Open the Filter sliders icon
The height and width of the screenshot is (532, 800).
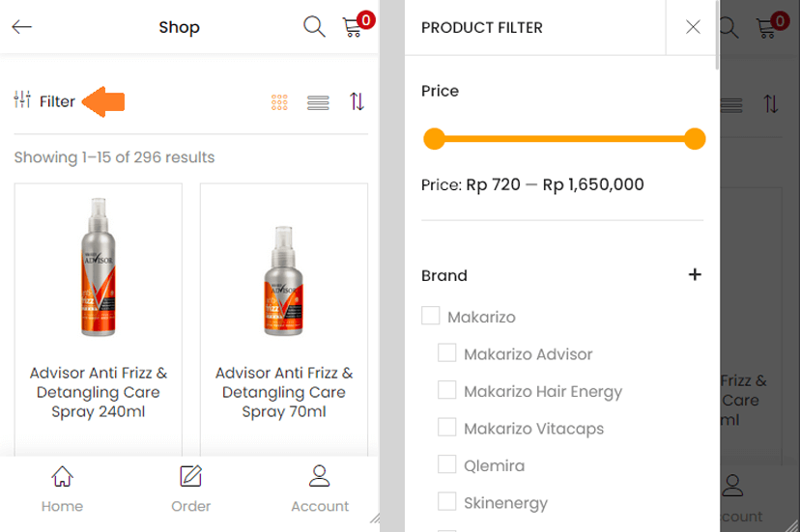point(23,99)
